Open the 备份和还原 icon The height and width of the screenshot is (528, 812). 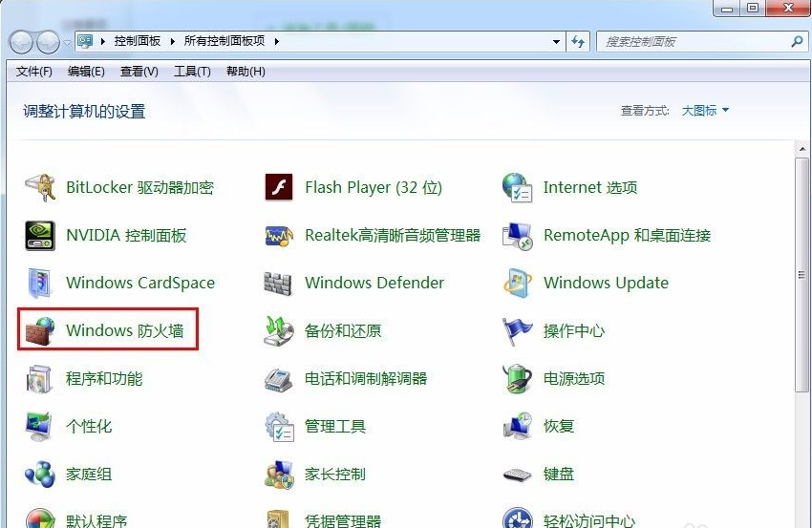click(x=279, y=330)
